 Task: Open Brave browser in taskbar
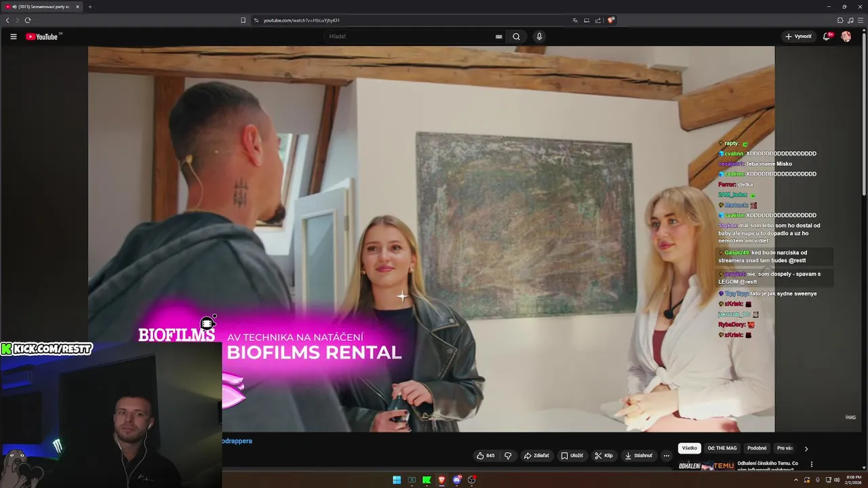click(441, 480)
